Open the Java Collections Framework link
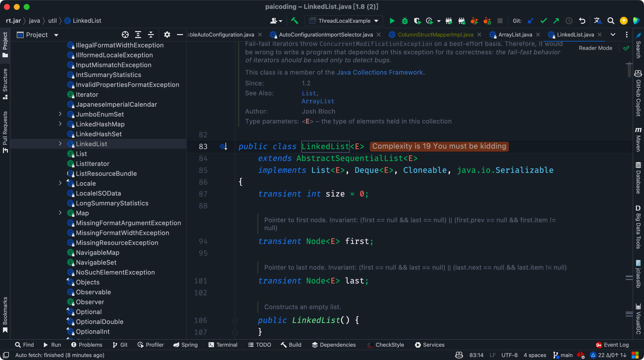 (x=379, y=72)
